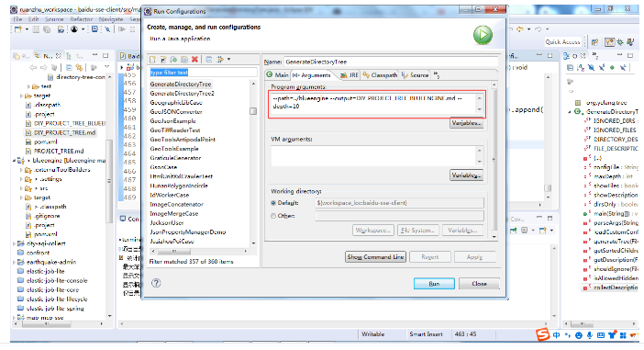Click the New wizard icon in Eclipse toolbar
644x350 pixels.
17,29
